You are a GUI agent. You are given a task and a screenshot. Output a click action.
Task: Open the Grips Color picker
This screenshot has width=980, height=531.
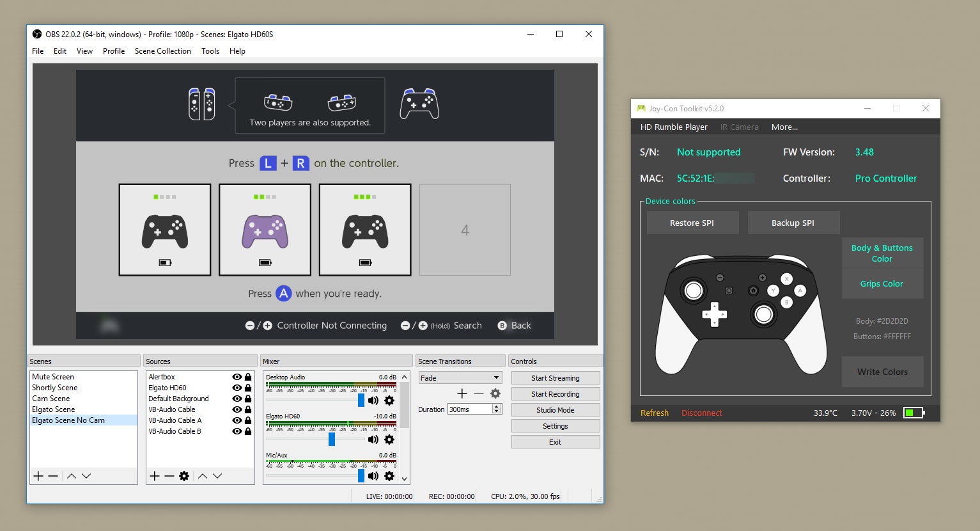pyautogui.click(x=882, y=283)
